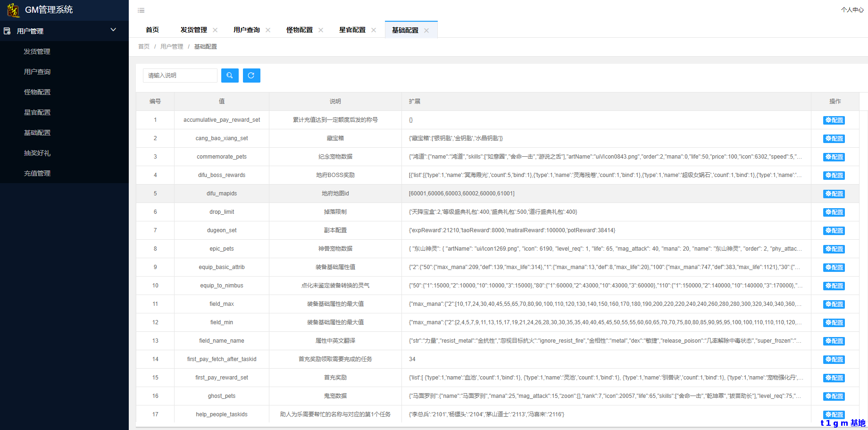Close the 发货管理 tab
The image size is (868, 430).
(x=215, y=30)
